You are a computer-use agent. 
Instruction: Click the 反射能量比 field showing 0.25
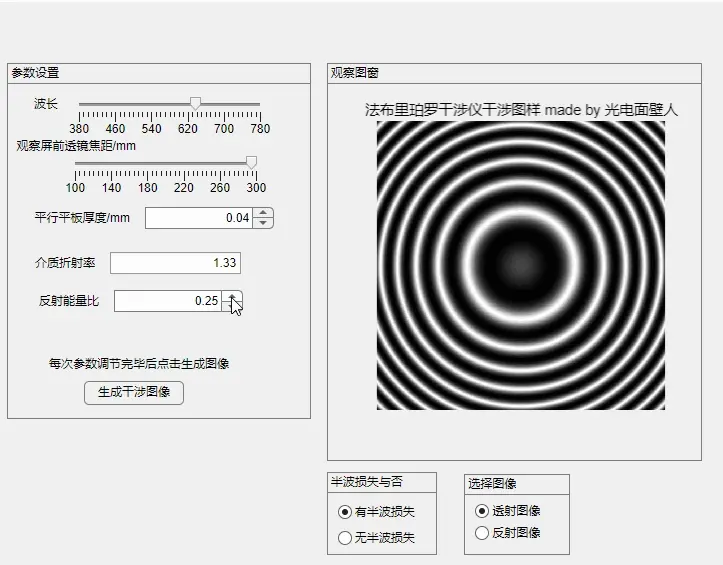point(168,301)
